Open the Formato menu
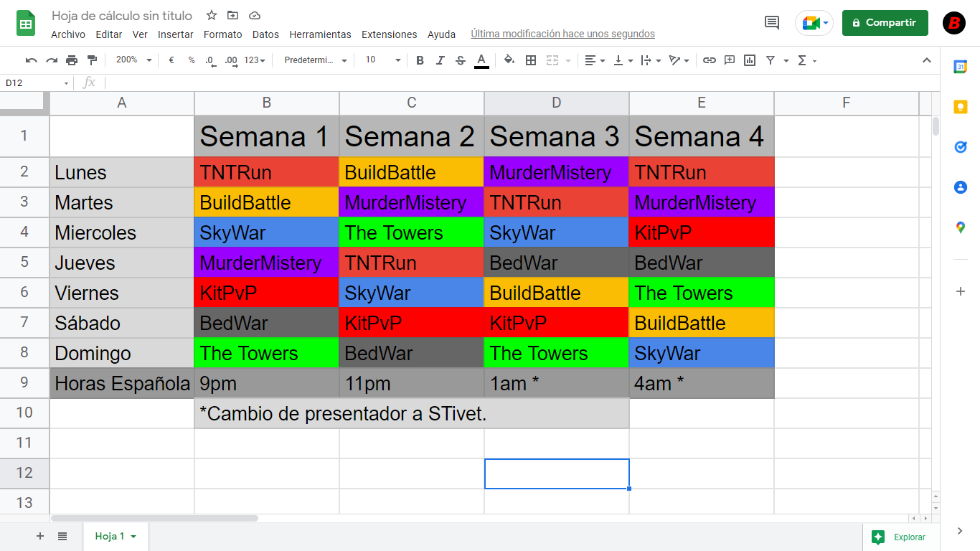Viewport: 980px width, 551px height. 222,34
